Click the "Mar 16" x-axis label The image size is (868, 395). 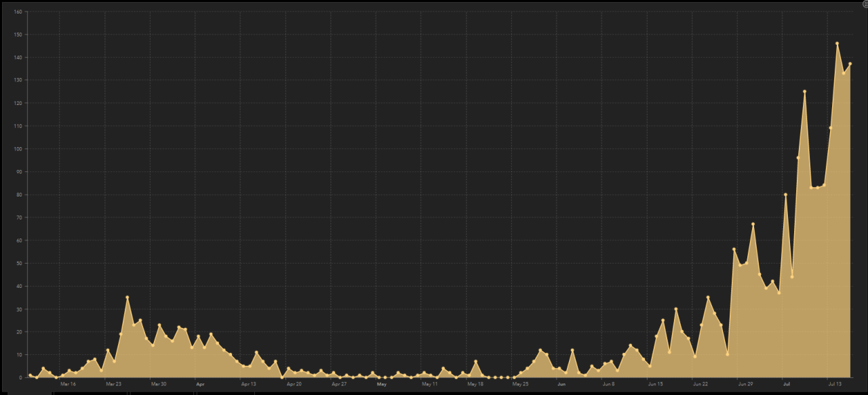click(68, 384)
